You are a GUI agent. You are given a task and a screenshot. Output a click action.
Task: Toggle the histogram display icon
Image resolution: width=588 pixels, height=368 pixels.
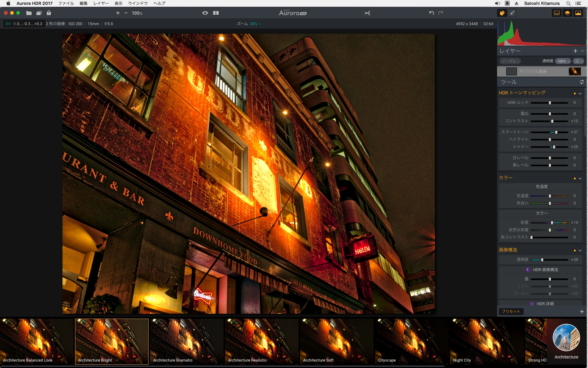click(x=578, y=13)
